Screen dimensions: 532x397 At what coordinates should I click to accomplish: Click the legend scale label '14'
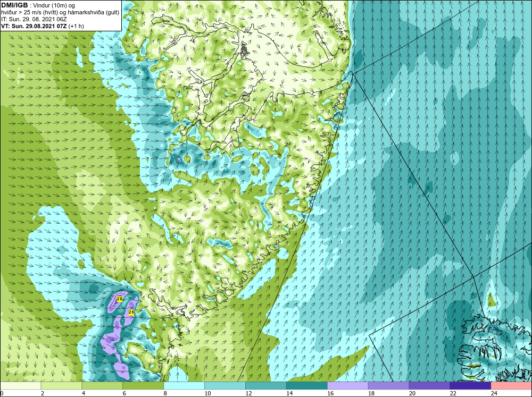tap(289, 393)
